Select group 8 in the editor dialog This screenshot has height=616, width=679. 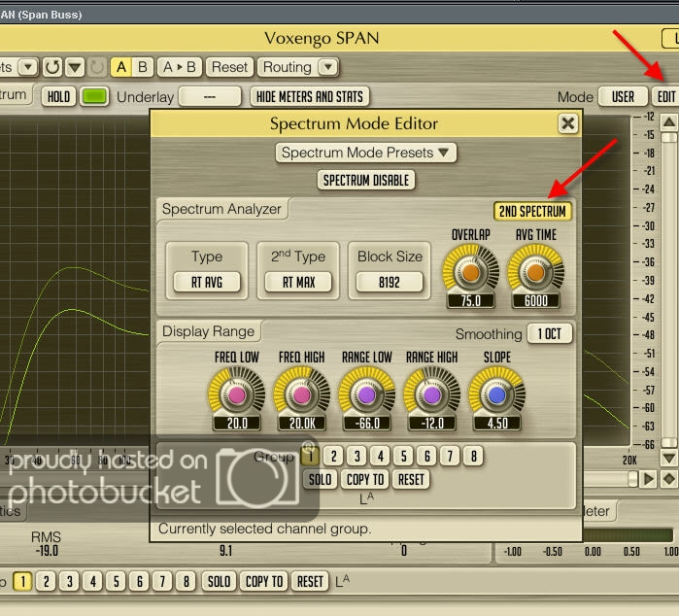473,456
